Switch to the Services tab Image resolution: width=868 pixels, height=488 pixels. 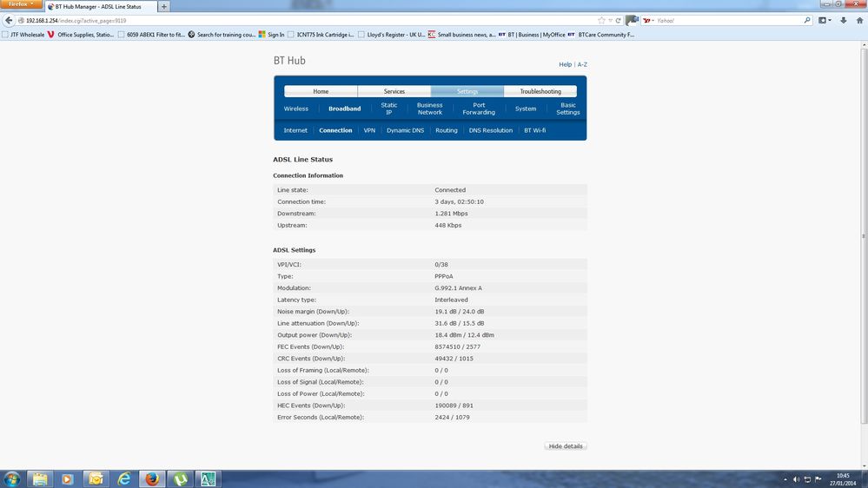pos(394,91)
